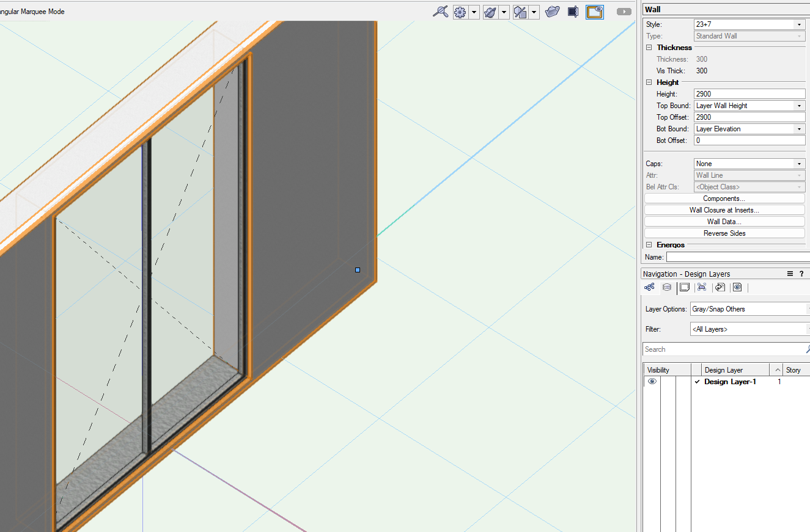
Task: Click the Components... button
Action: [724, 199]
